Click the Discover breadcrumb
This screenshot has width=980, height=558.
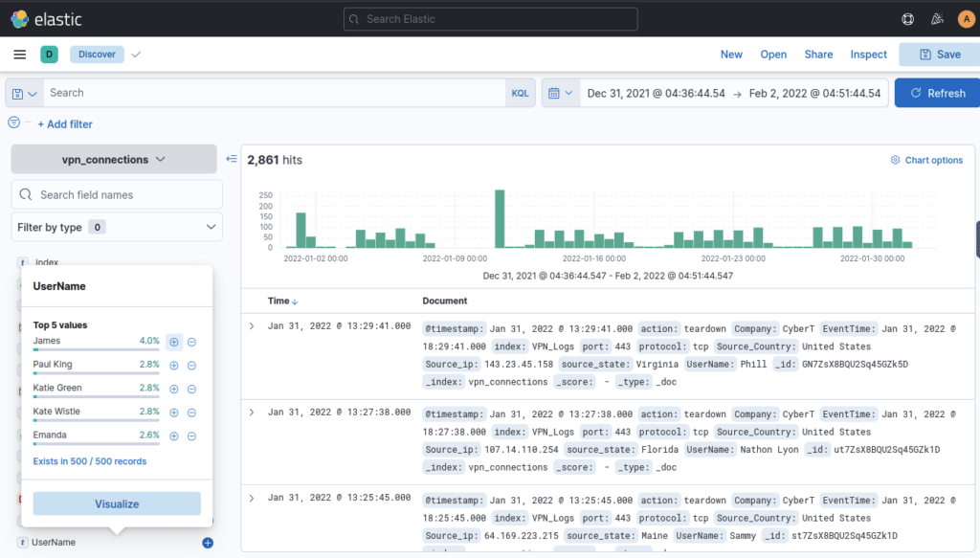click(97, 55)
